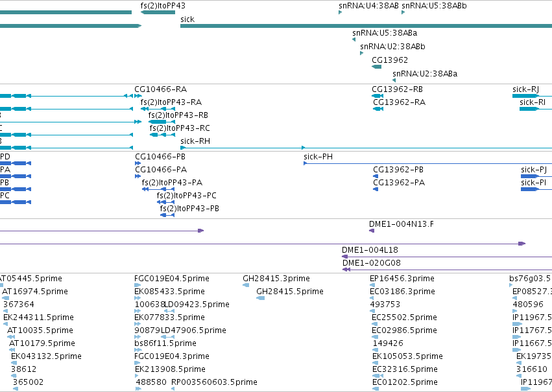Screen dimensions: 552x392
Task: Click the DME1-020G08 clone label
Action: click(372, 263)
